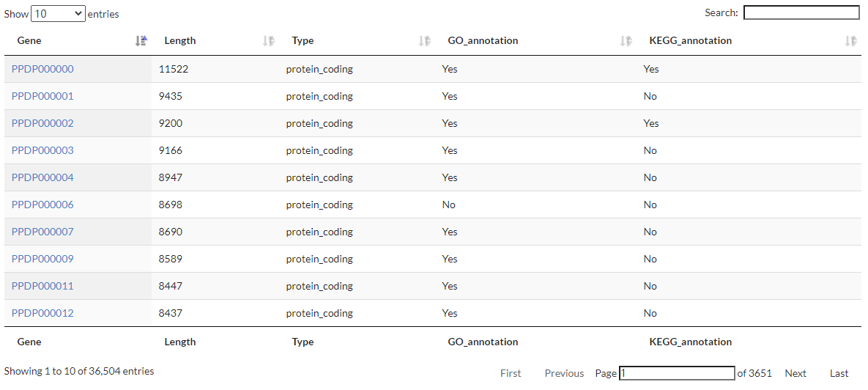Click sort icon in Gene column header
Image resolution: width=868 pixels, height=390 pixels.
pyautogui.click(x=141, y=41)
